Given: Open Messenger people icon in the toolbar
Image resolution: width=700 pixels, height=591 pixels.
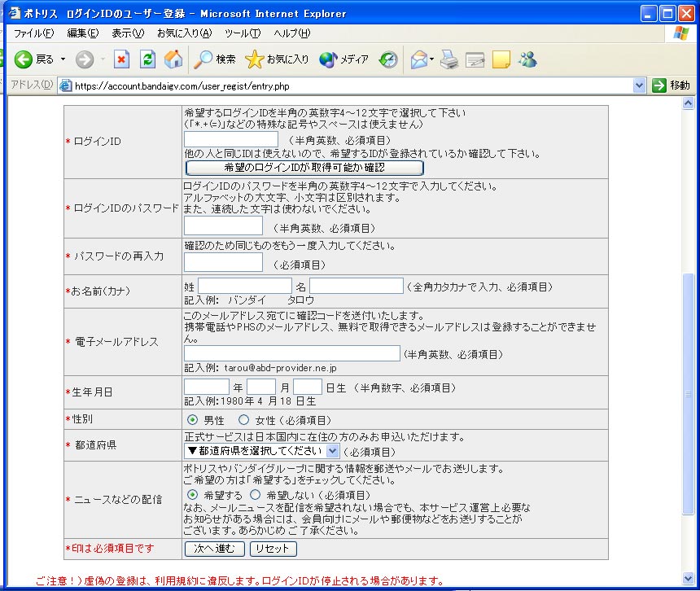Looking at the screenshot, I should (527, 59).
